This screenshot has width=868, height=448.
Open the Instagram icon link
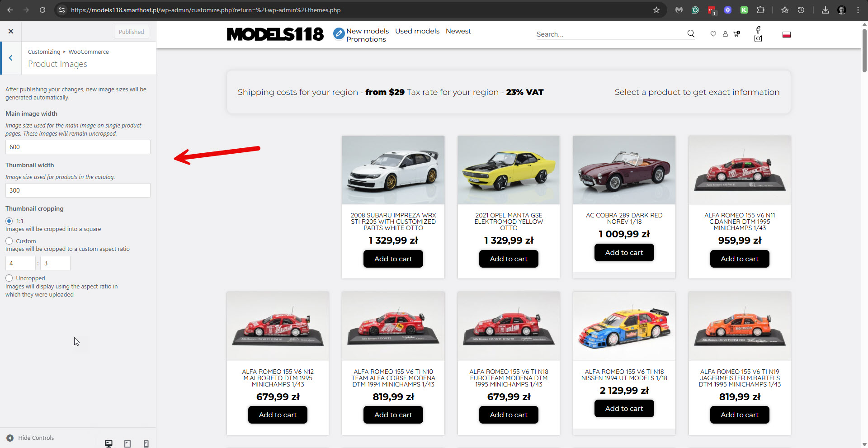758,38
